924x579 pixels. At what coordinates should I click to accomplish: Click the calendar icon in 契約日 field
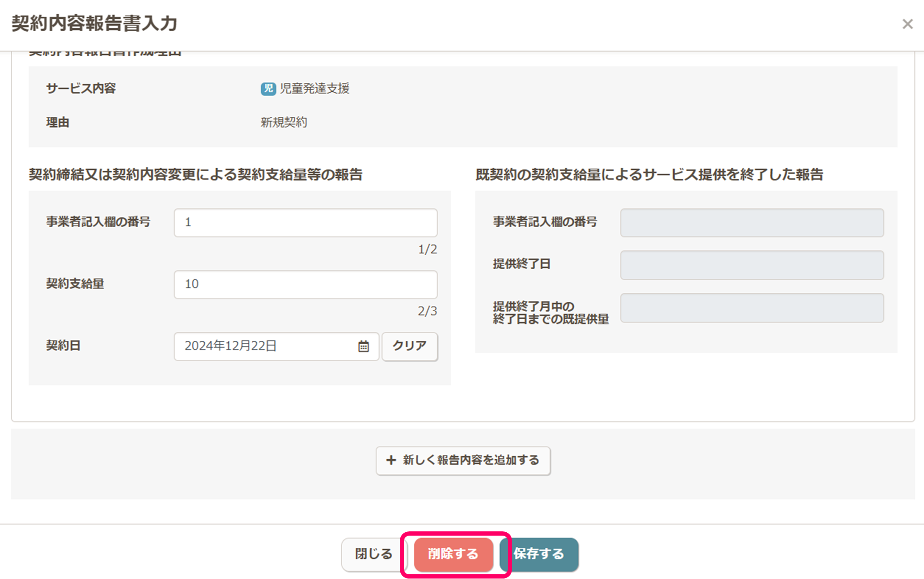click(363, 347)
